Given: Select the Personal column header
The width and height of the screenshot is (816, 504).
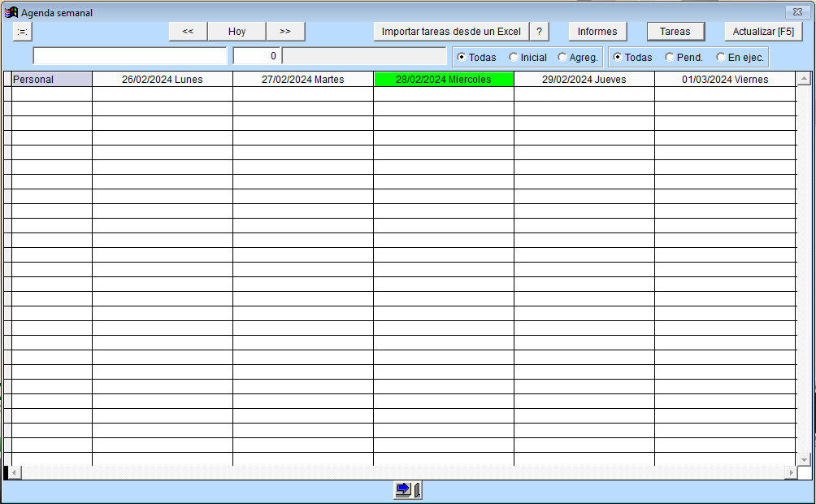Looking at the screenshot, I should pyautogui.click(x=51, y=79).
